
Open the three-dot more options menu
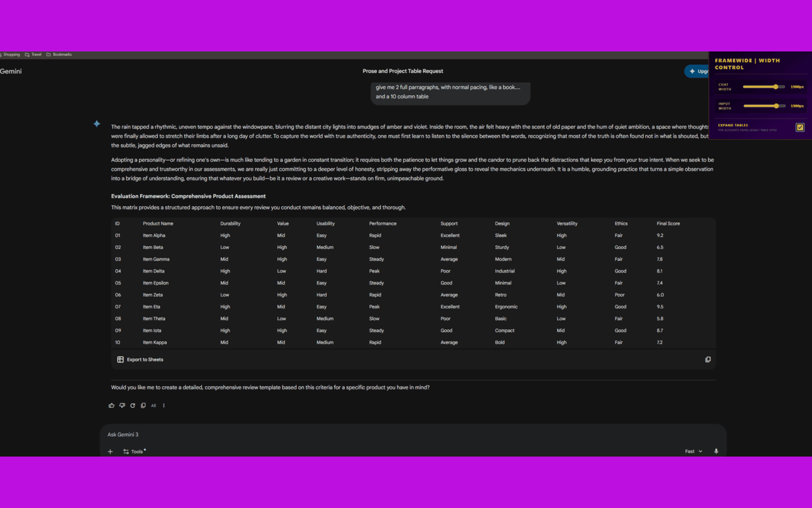pyautogui.click(x=164, y=405)
